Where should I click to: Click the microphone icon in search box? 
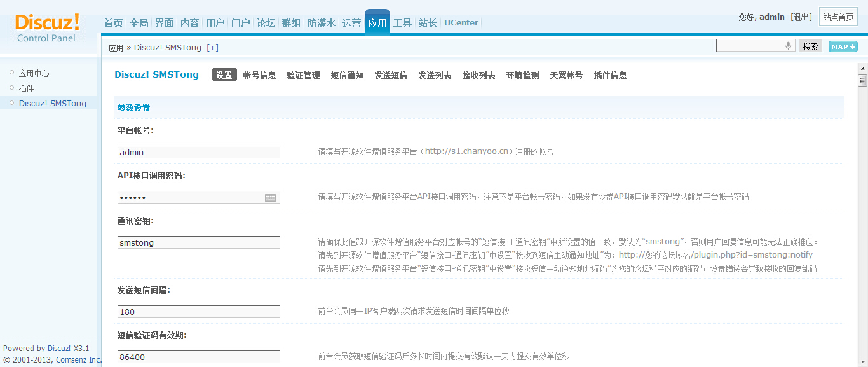point(789,46)
